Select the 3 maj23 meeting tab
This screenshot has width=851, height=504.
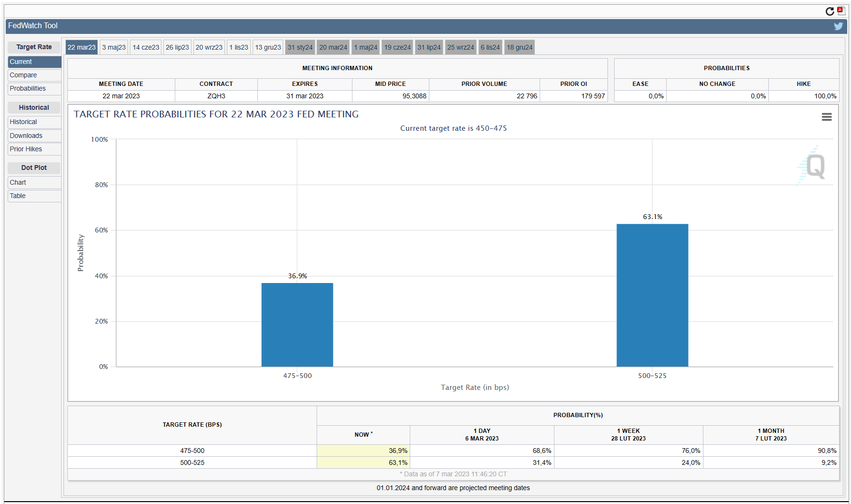(x=114, y=47)
